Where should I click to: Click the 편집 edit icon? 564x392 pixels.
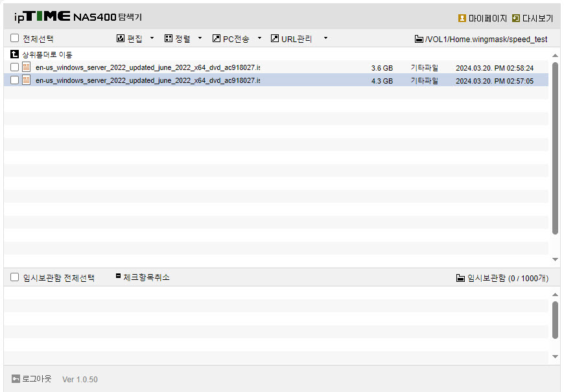coord(121,38)
